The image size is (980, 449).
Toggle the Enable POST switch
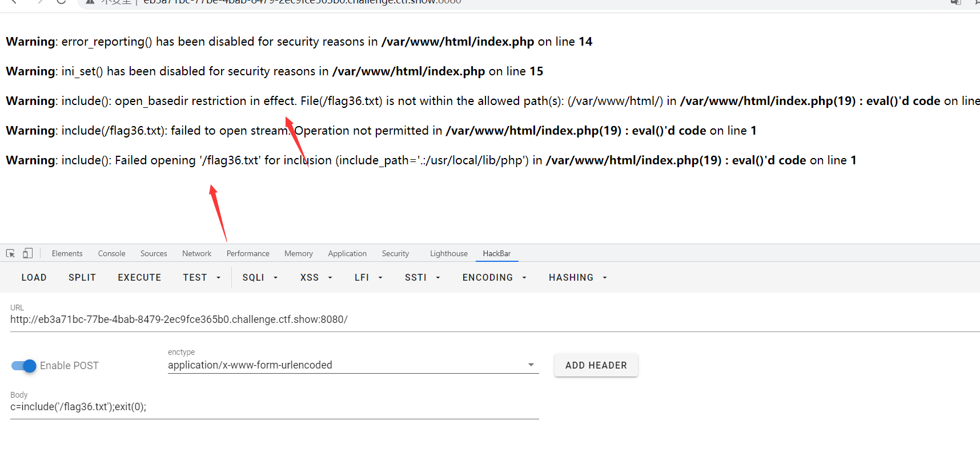tap(24, 366)
